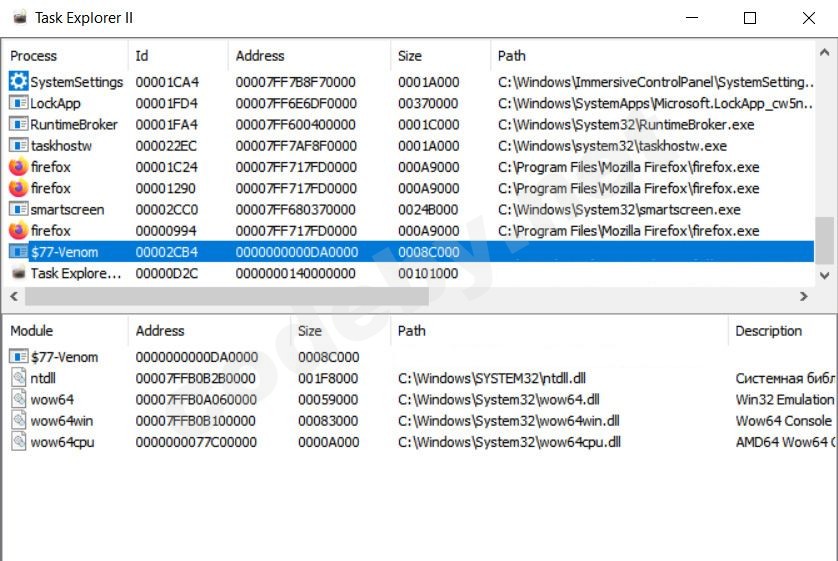Image resolution: width=838 pixels, height=561 pixels.
Task: Click path C:\Windows\System32\RuntimeBroker.exe
Action: (626, 124)
